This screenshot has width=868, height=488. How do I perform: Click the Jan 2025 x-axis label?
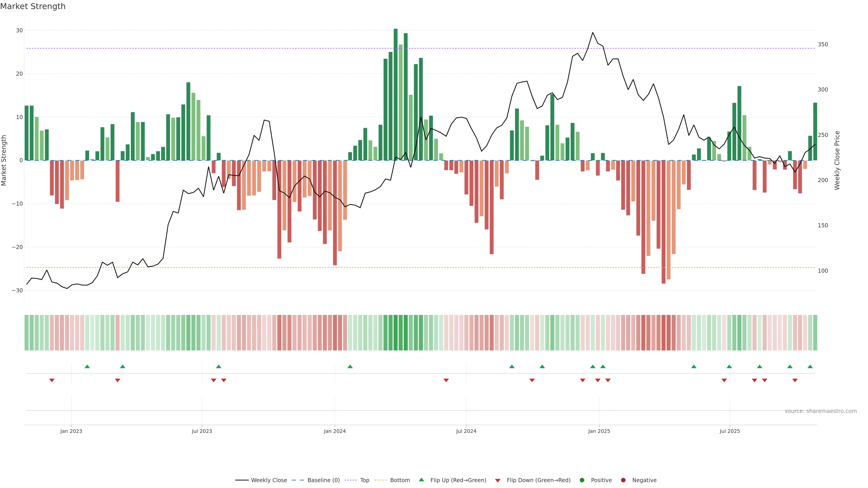(x=599, y=431)
